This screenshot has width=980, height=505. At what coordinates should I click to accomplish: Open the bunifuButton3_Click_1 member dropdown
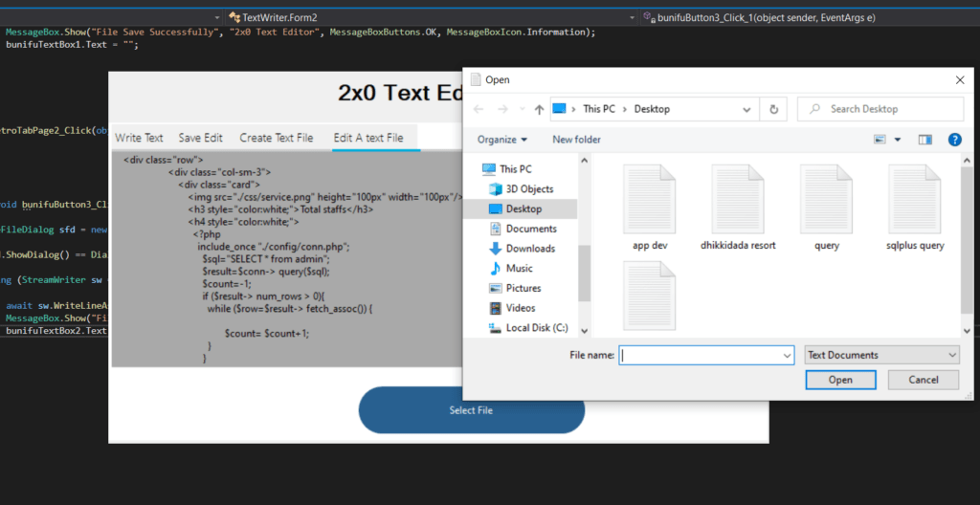coord(811,17)
